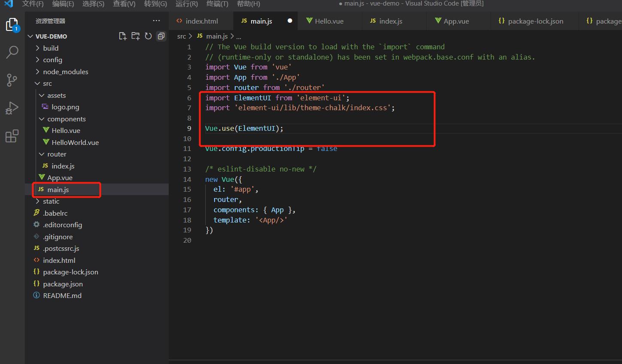This screenshot has height=364, width=622.
Task: Click the 资源管理器 panel title
Action: coord(50,21)
